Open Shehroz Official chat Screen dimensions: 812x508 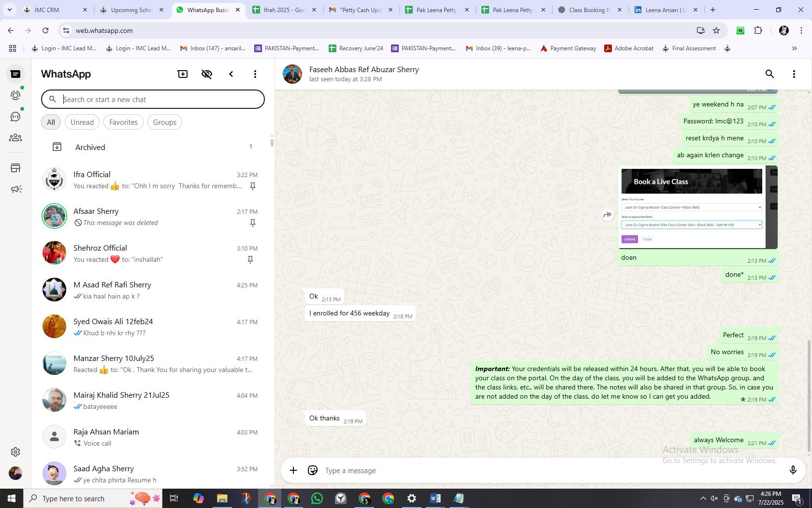[153, 254]
